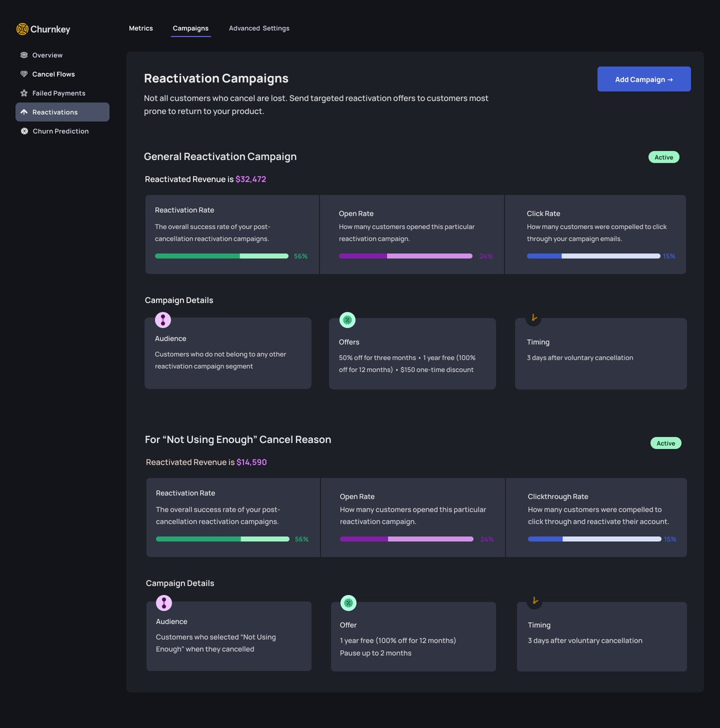This screenshot has height=728, width=720.
Task: Click the Offer icon in the Not Using Enough campaign
Action: coord(348,602)
